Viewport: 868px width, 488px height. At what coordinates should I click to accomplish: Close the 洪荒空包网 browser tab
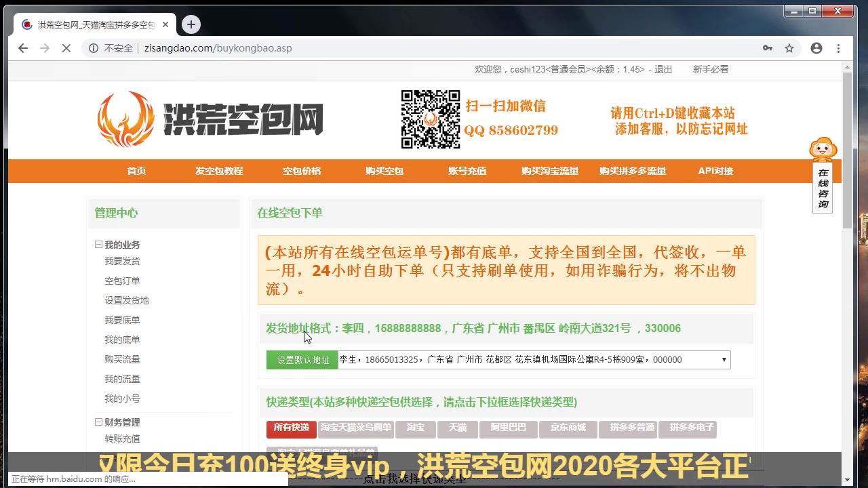[165, 24]
